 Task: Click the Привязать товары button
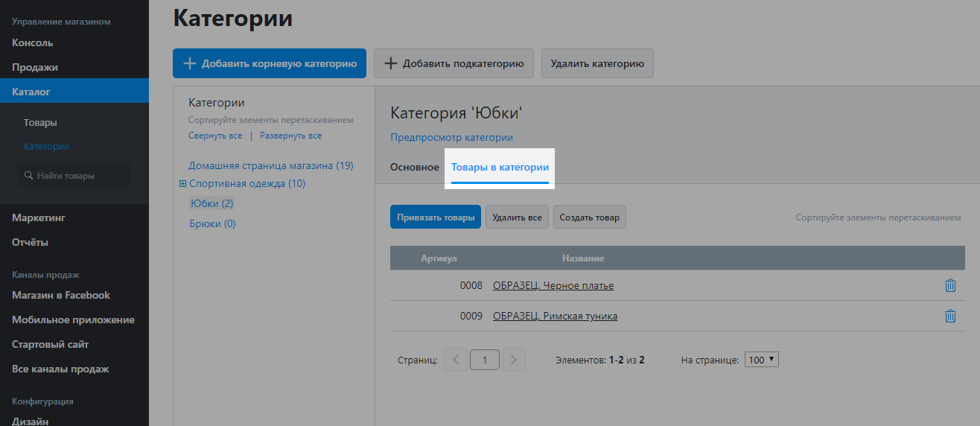pyautogui.click(x=435, y=217)
